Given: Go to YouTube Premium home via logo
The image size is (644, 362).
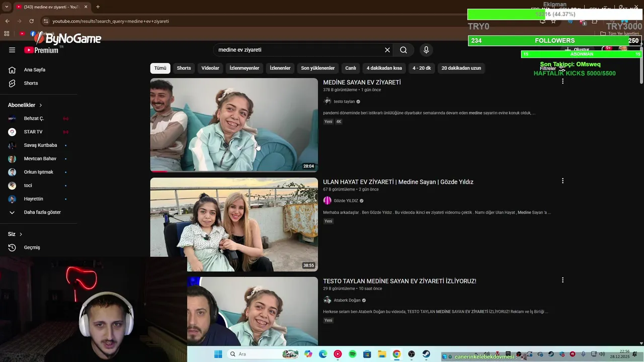Looking at the screenshot, I should coord(41,50).
